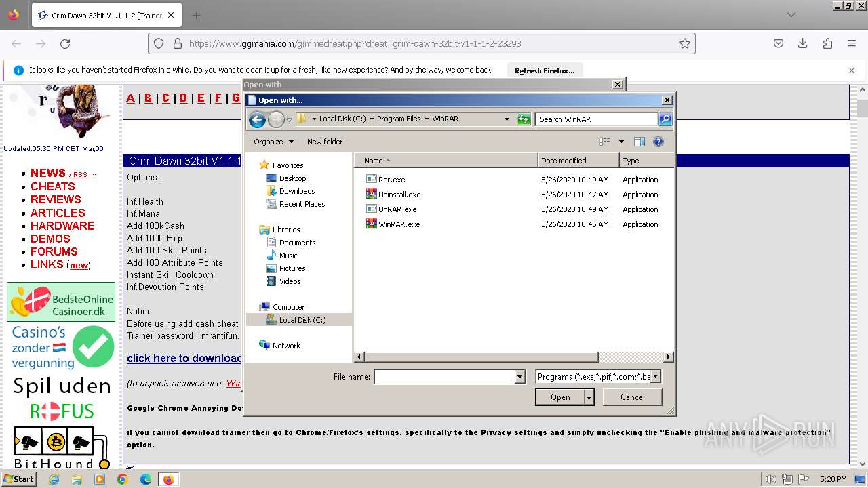This screenshot has height=488, width=868.
Task: Select the Uninstall.exe file icon
Action: (x=371, y=195)
